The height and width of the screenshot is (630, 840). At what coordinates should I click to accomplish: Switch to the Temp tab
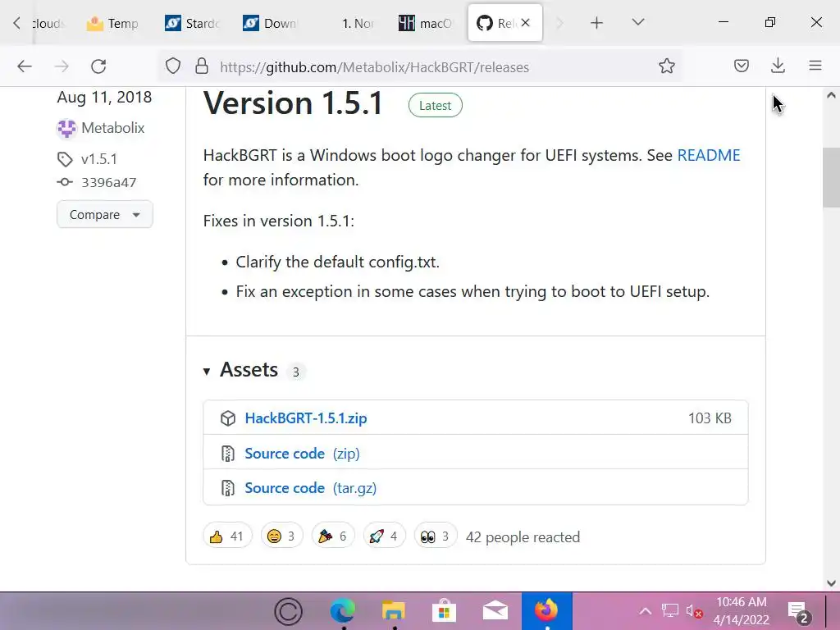coord(112,23)
